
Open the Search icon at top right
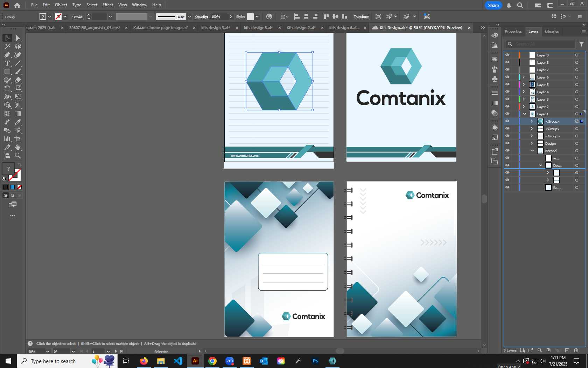tap(520, 5)
